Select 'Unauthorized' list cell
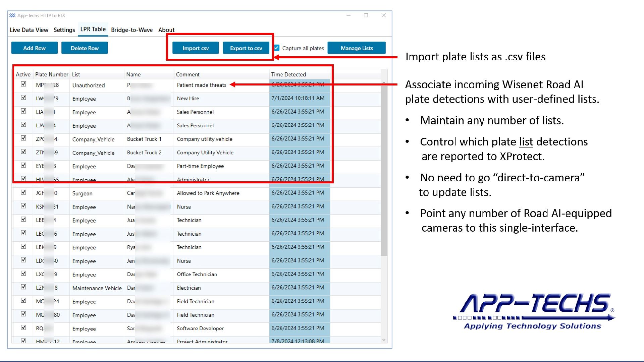 (x=97, y=85)
